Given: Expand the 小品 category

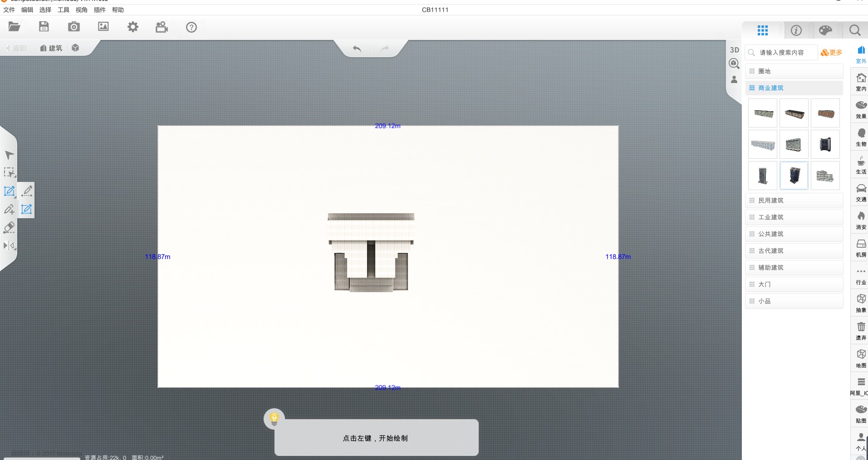Looking at the screenshot, I should 794,301.
